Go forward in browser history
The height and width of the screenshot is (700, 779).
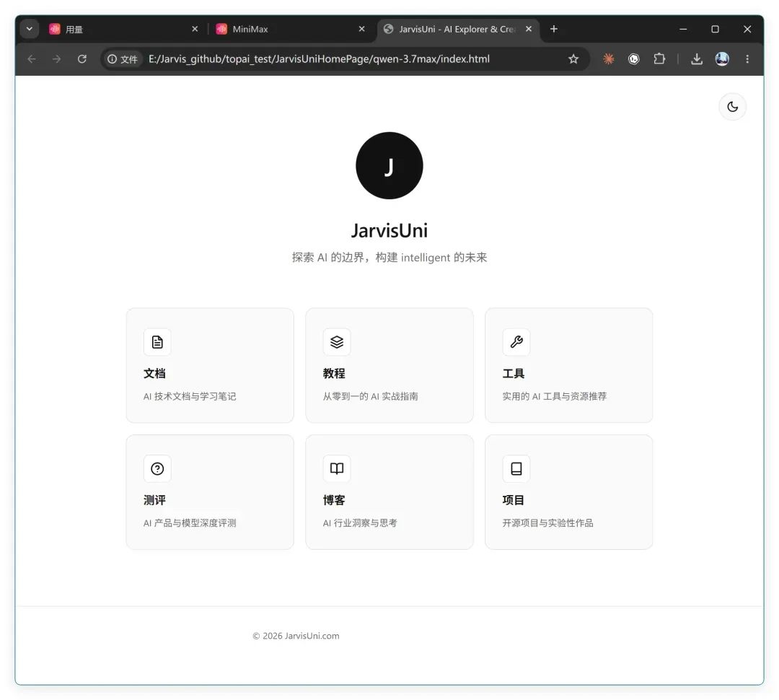[57, 58]
